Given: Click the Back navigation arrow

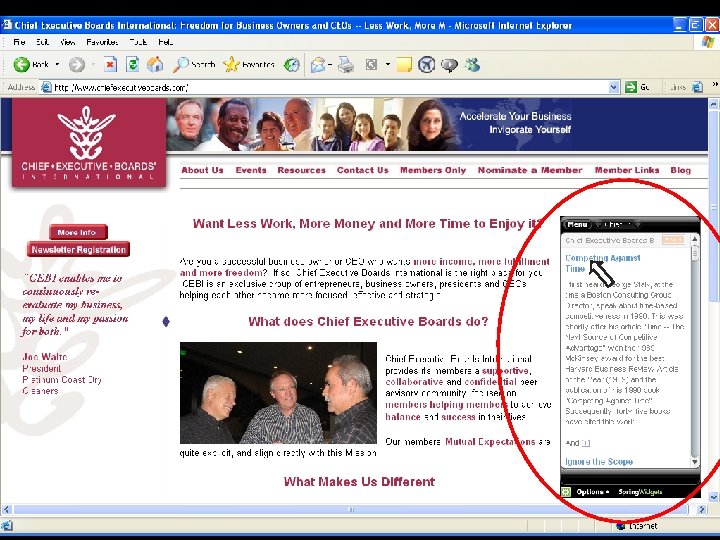Looking at the screenshot, I should (21, 65).
